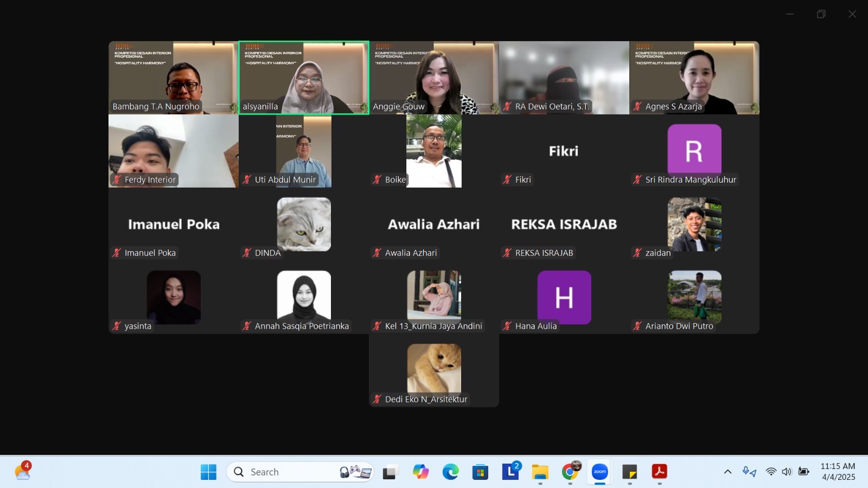Screen dimensions: 868x488
Task: Open the clock and date flyout
Action: pos(838,472)
